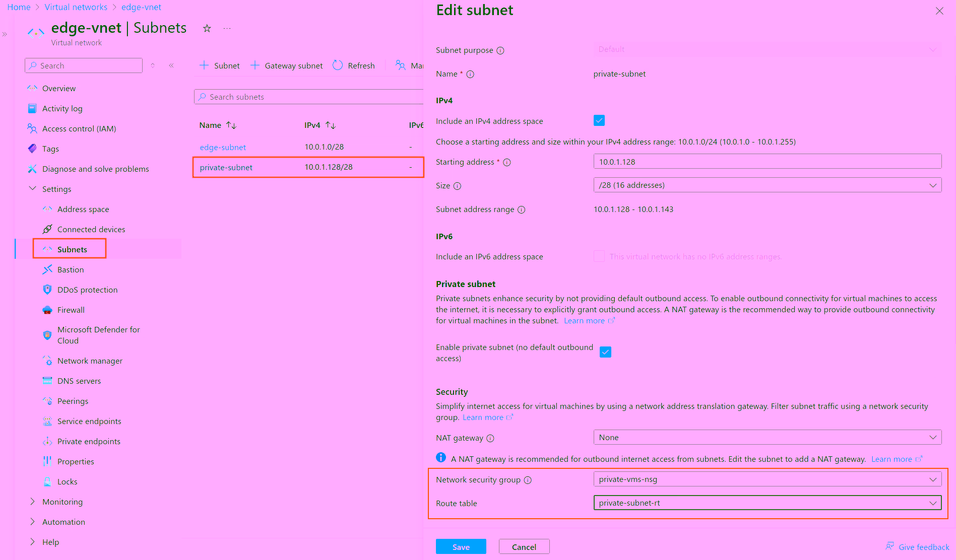
Task: Select Subnets in the Settings menu
Action: 72,249
